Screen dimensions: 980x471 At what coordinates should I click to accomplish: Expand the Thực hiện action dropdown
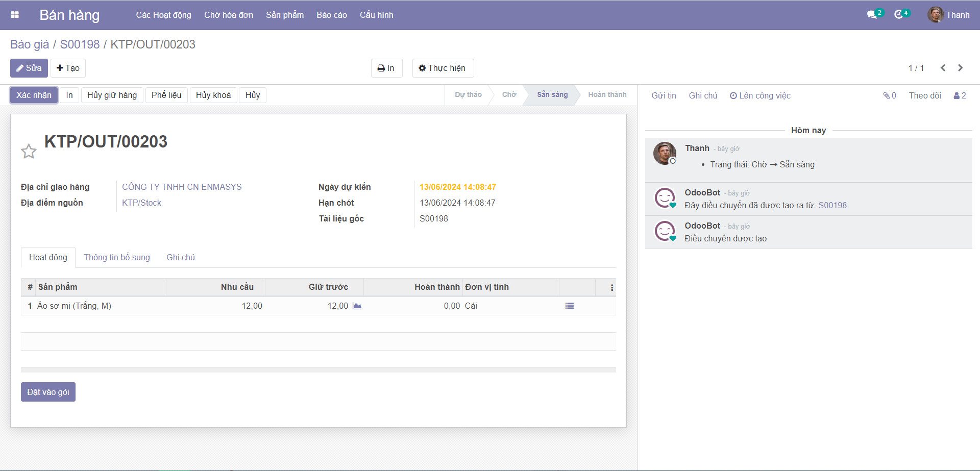443,68
